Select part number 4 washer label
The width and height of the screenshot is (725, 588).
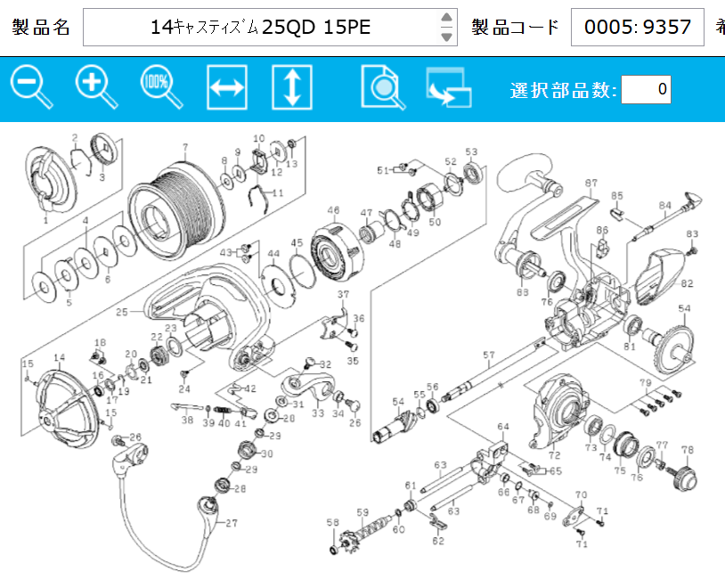coord(86,221)
